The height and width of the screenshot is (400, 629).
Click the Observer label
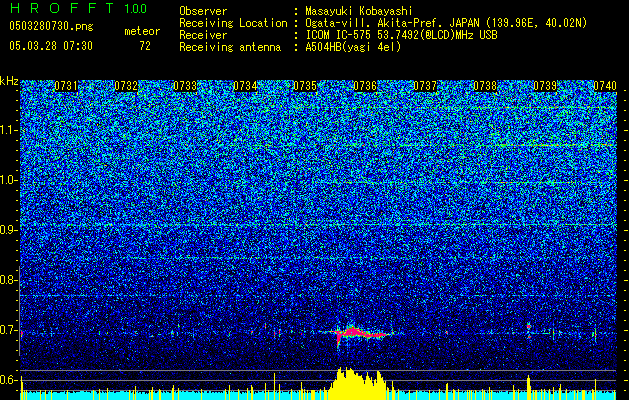pyautogui.click(x=203, y=11)
